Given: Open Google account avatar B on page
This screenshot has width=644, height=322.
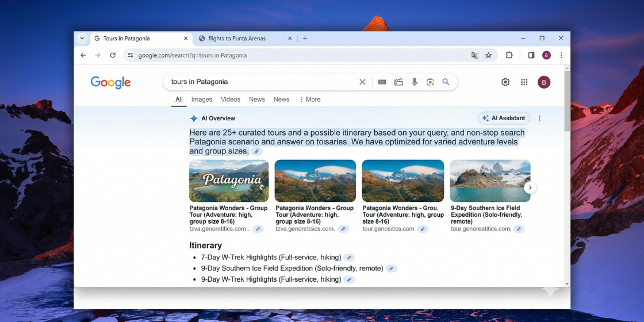Looking at the screenshot, I should (544, 82).
